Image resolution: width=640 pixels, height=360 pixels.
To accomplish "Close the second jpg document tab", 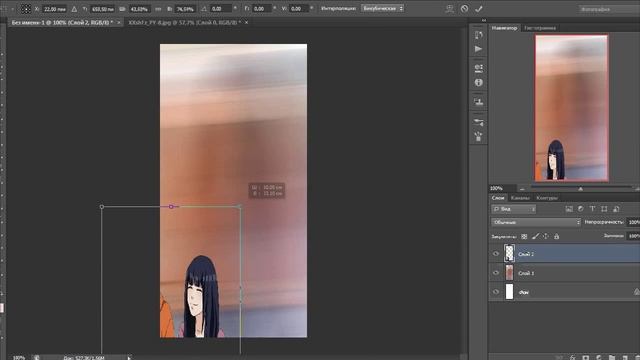I will tap(247, 23).
